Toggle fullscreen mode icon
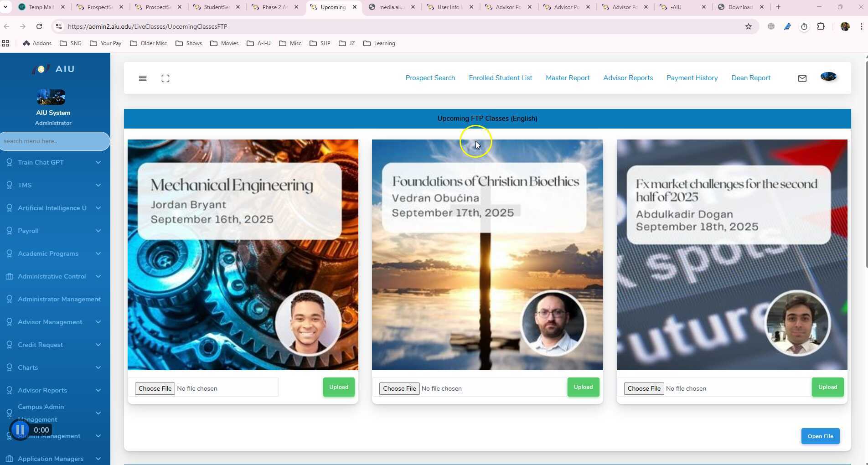The height and width of the screenshot is (465, 868). (x=165, y=78)
